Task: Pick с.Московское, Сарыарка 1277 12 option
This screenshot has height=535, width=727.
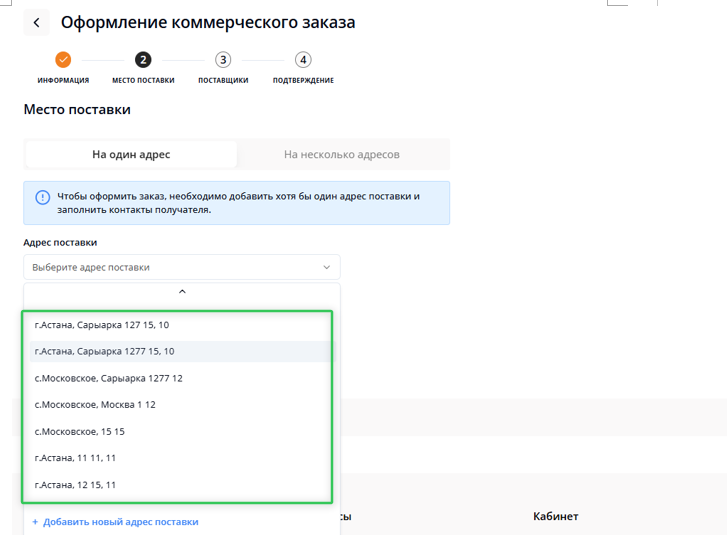Action: [108, 378]
